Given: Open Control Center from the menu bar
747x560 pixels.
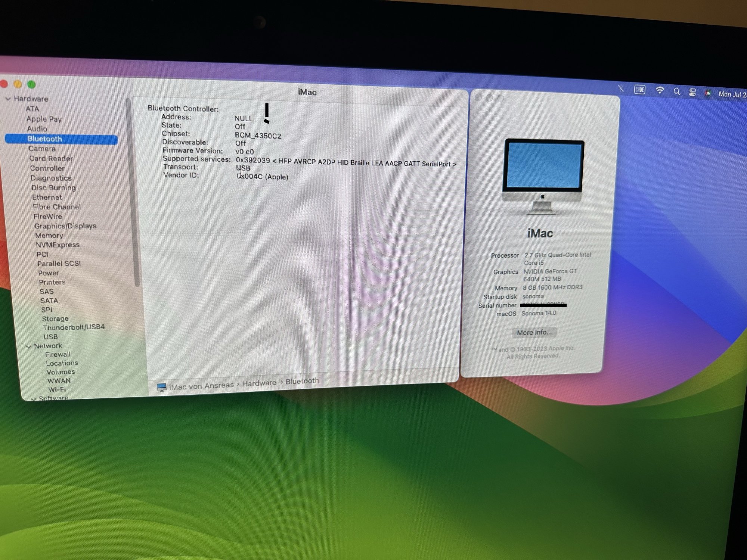Looking at the screenshot, I should (x=692, y=92).
